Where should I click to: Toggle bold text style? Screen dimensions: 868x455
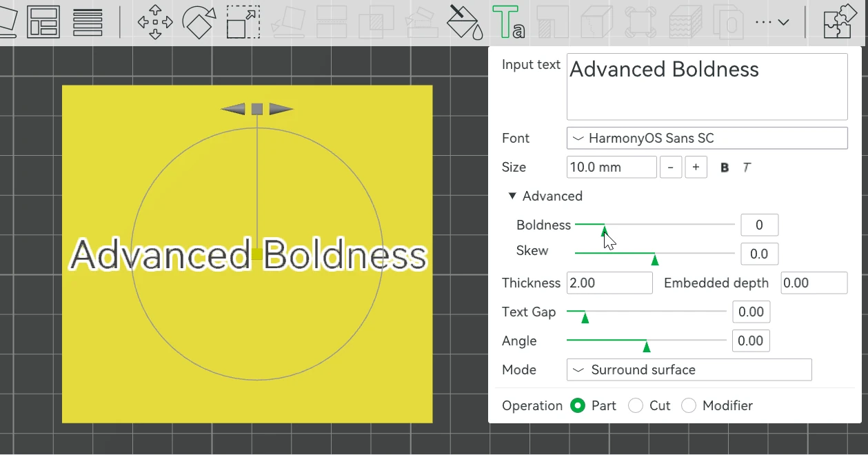click(725, 168)
